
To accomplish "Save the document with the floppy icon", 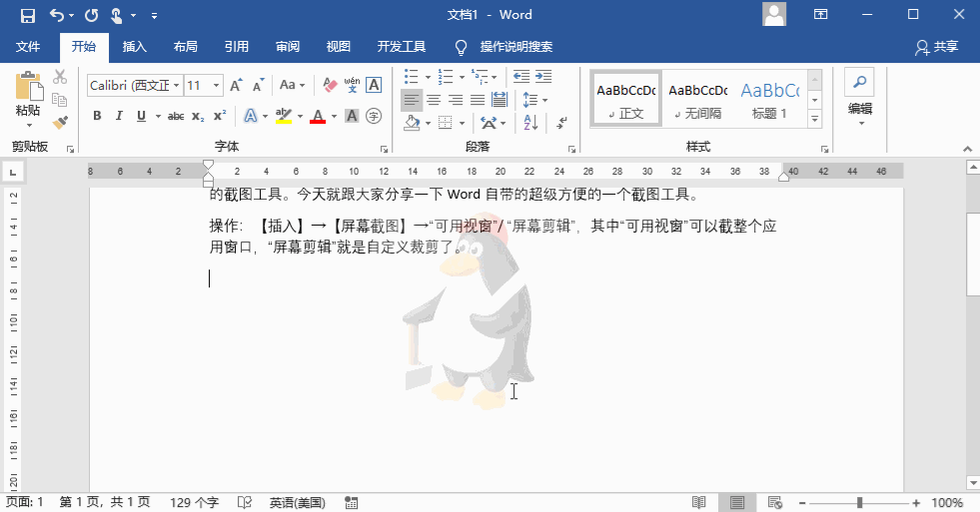I will point(28,15).
